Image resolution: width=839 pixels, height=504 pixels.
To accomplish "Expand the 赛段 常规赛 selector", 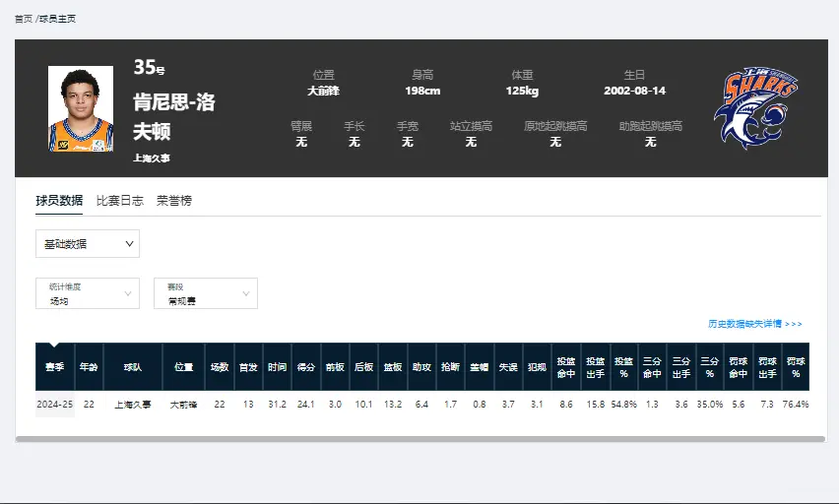I will coord(205,293).
